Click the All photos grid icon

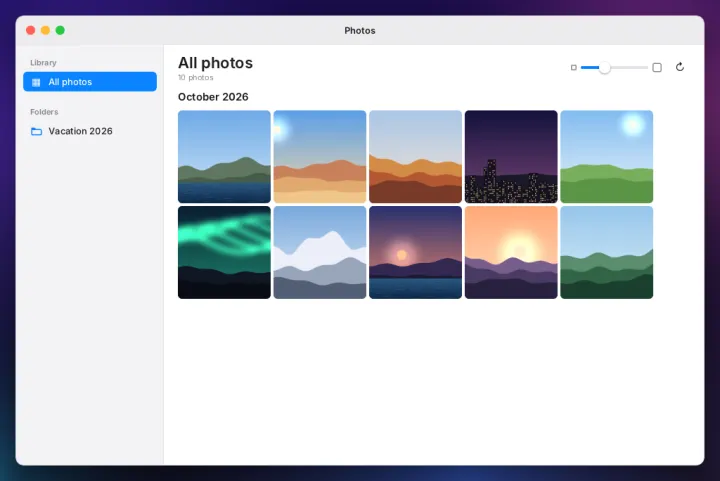pos(36,82)
